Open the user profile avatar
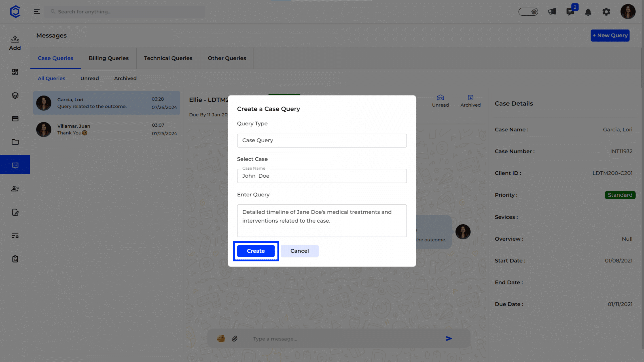Image resolution: width=644 pixels, height=362 pixels. 628,11
